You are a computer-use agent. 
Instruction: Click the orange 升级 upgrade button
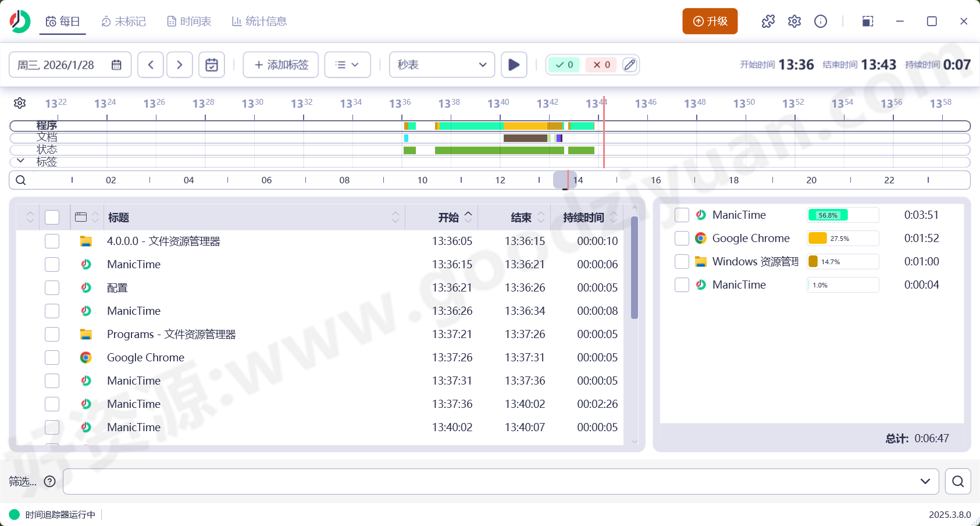pyautogui.click(x=710, y=20)
